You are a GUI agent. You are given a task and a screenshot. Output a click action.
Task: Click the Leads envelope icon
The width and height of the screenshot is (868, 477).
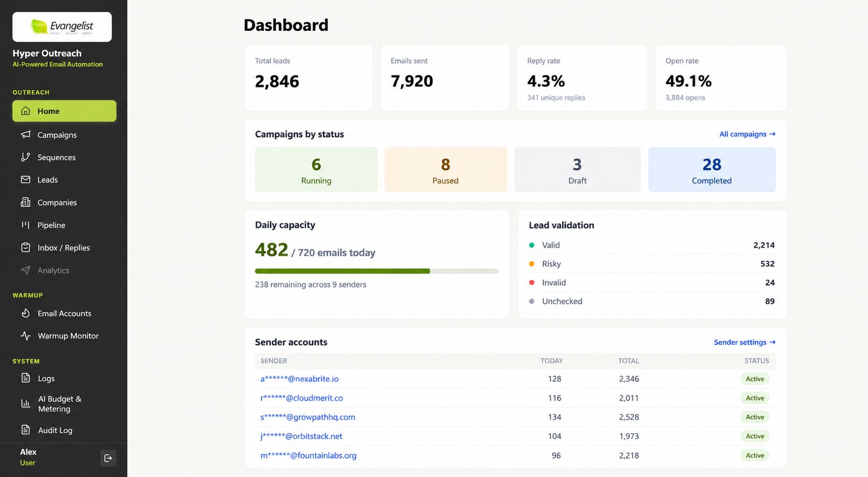point(26,180)
